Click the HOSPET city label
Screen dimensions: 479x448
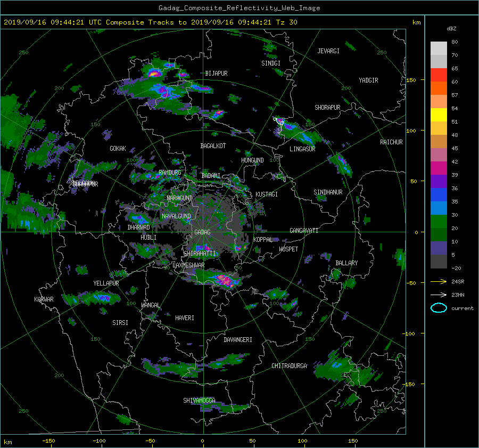pos(288,249)
